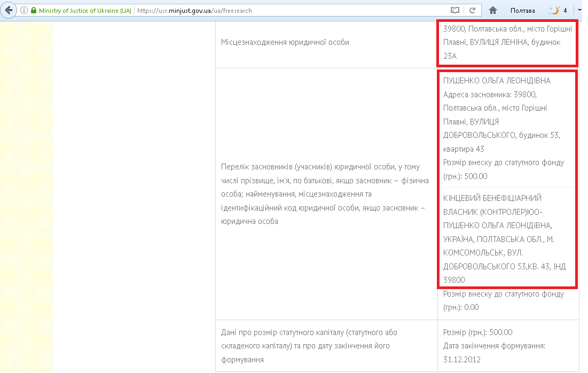
Task: Go to homepage using the Home icon
Action: [493, 10]
